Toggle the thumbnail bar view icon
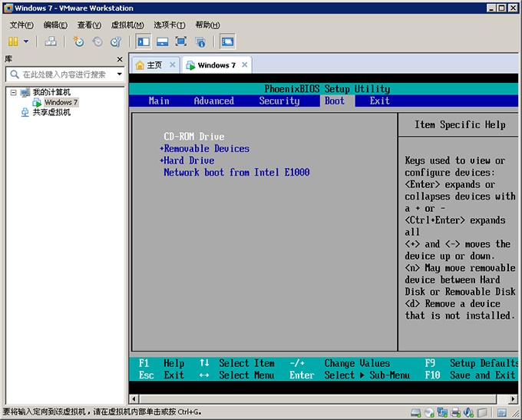522x420 pixels. coord(163,41)
